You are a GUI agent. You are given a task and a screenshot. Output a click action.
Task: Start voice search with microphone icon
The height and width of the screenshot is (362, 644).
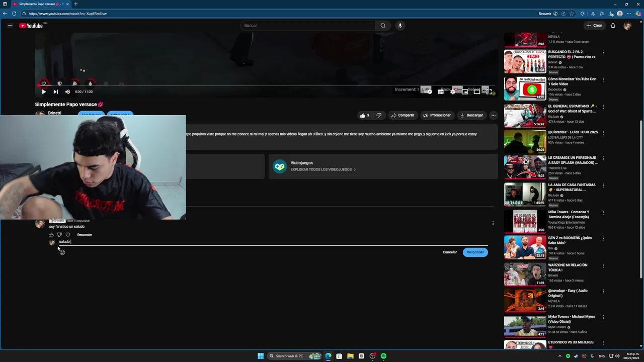[x=400, y=26]
